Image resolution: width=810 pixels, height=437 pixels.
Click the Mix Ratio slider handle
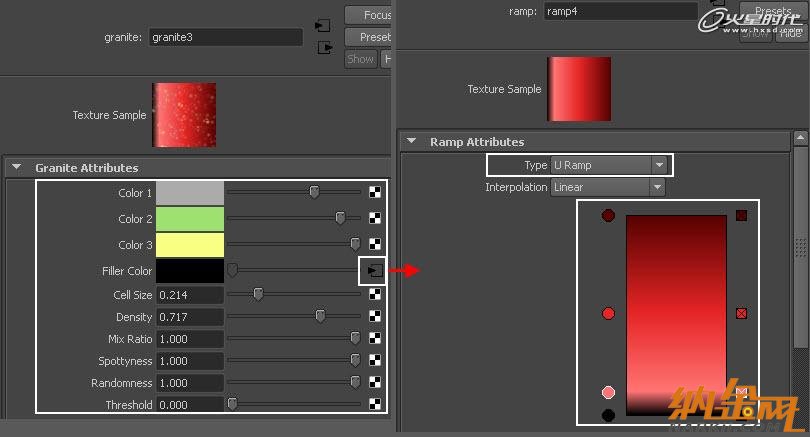click(355, 338)
